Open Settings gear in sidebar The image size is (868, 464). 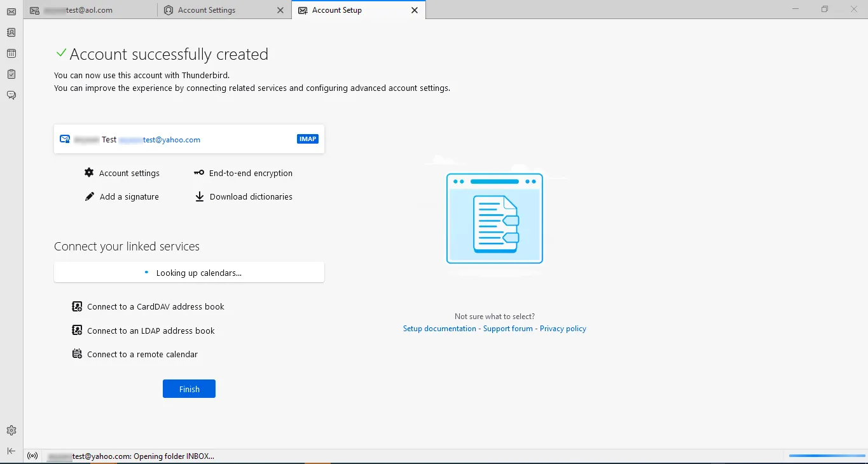pos(11,430)
